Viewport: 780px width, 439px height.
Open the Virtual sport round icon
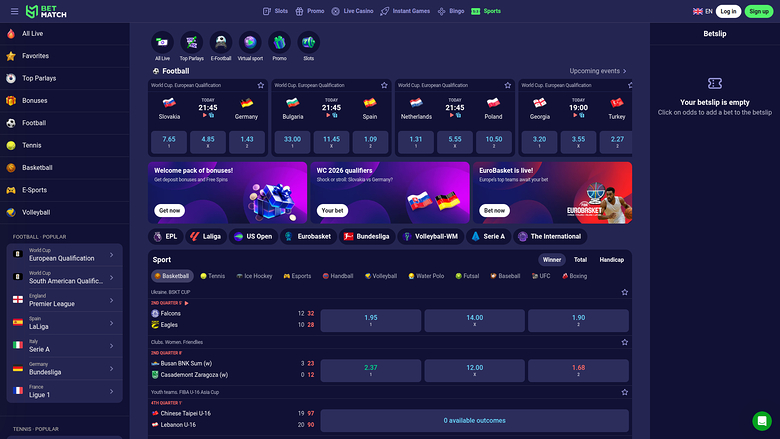point(250,43)
